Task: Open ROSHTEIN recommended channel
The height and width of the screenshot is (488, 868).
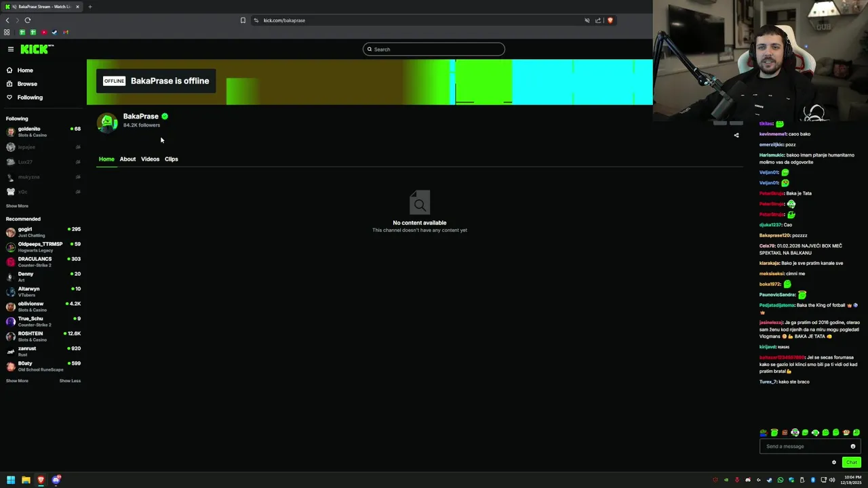Action: (x=43, y=336)
